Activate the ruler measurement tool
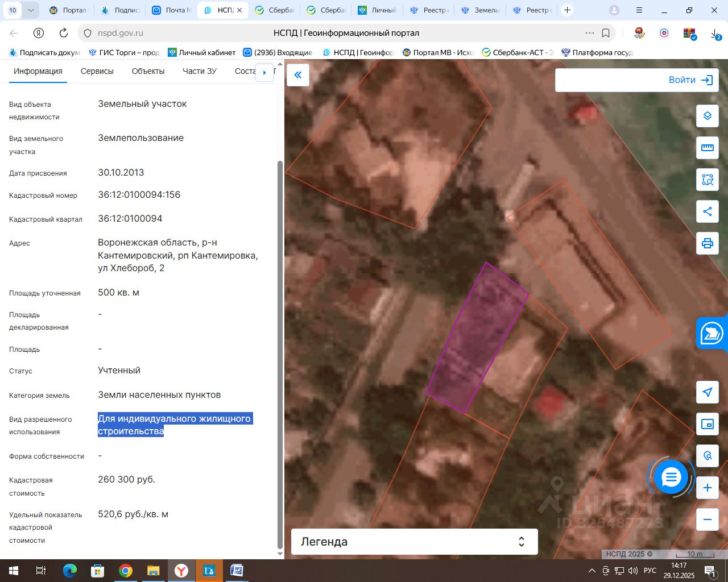This screenshot has width=728, height=582. coord(708,148)
